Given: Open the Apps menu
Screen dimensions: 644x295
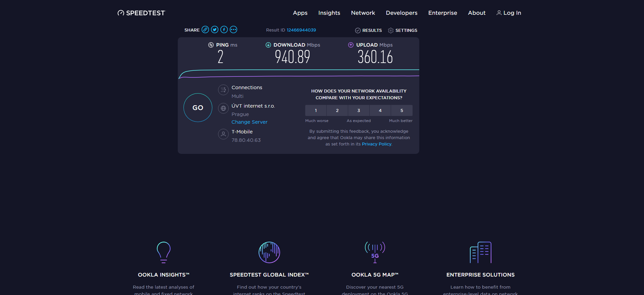Looking at the screenshot, I should point(300,13).
